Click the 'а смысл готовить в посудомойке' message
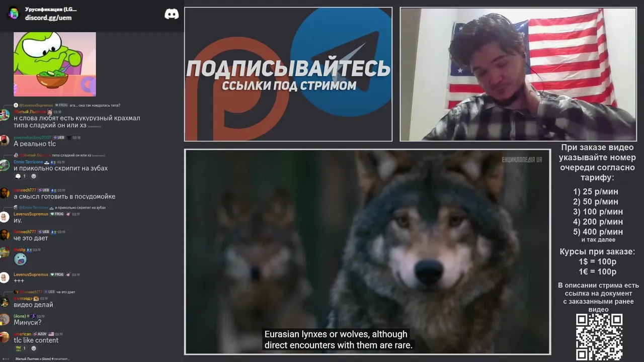The image size is (644, 362). (x=64, y=197)
